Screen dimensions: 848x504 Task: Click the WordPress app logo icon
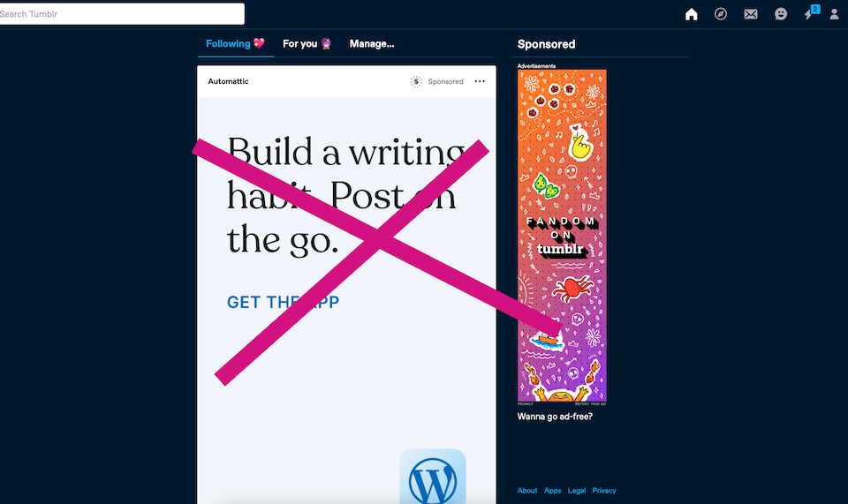point(433,477)
